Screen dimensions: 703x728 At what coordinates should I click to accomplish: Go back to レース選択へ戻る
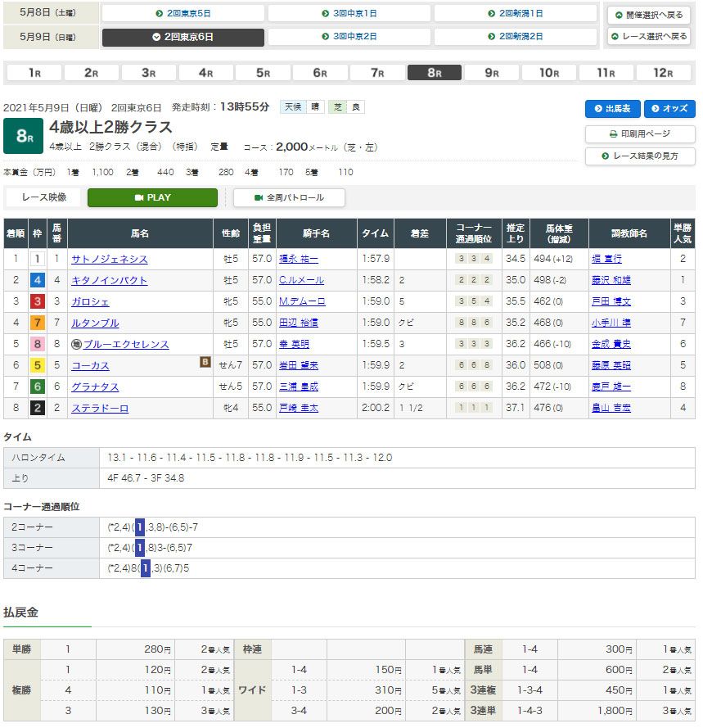pyautogui.click(x=648, y=37)
